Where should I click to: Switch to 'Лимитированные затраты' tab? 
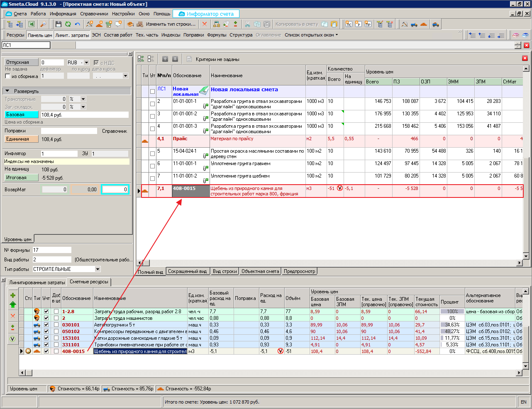click(37, 282)
